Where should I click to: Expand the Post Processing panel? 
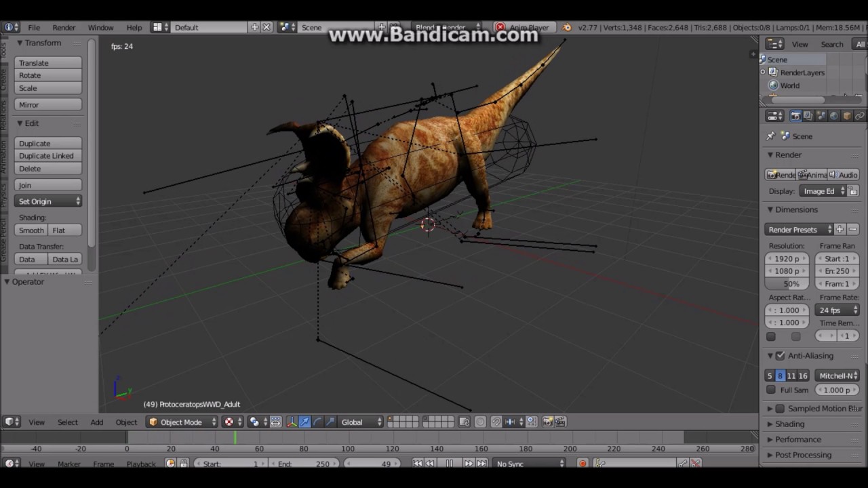(803, 455)
